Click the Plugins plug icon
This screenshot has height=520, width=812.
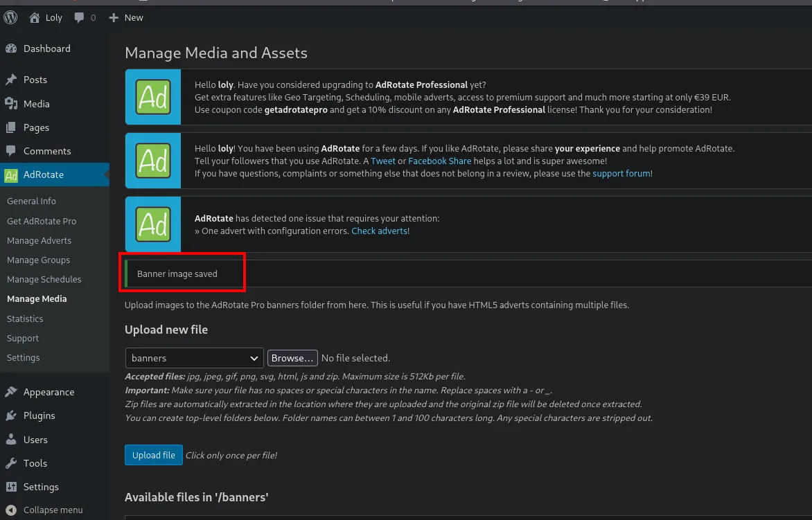(x=11, y=415)
